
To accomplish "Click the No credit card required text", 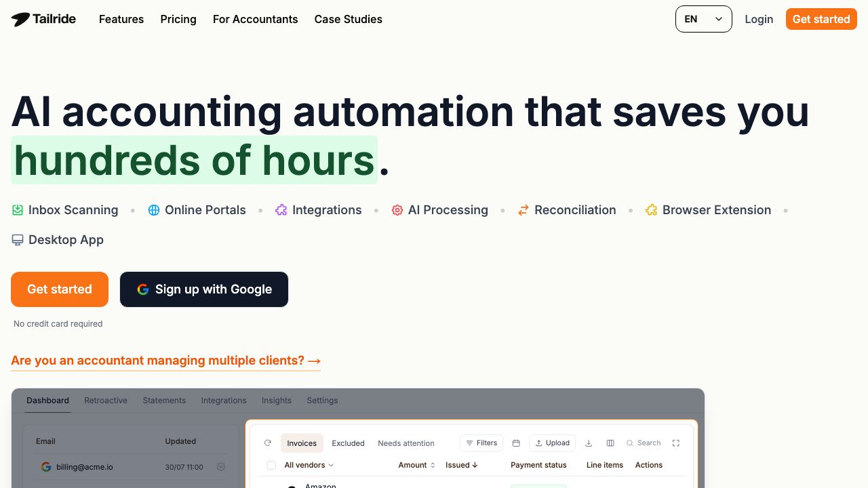I will tap(58, 324).
